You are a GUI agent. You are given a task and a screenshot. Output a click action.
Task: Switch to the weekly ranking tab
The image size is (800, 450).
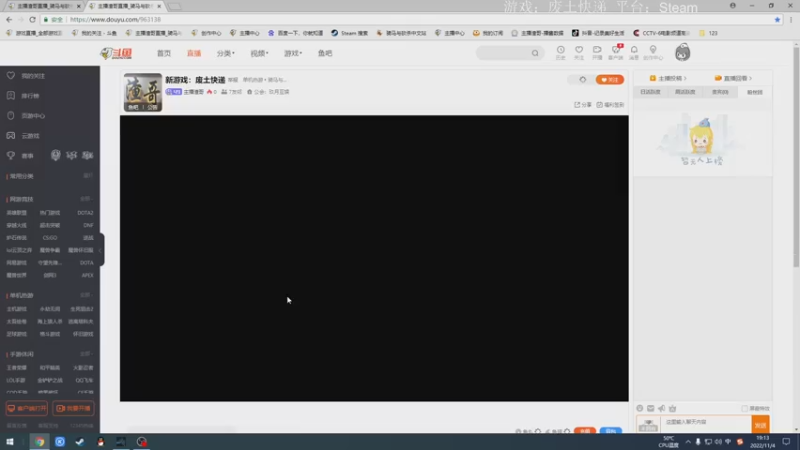685,92
